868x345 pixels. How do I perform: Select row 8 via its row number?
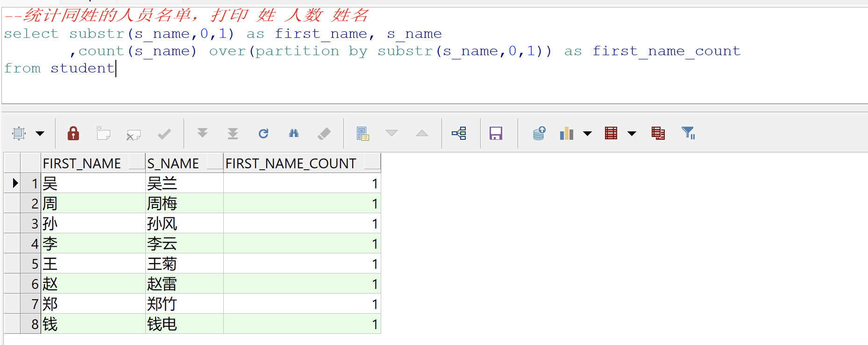coord(31,324)
